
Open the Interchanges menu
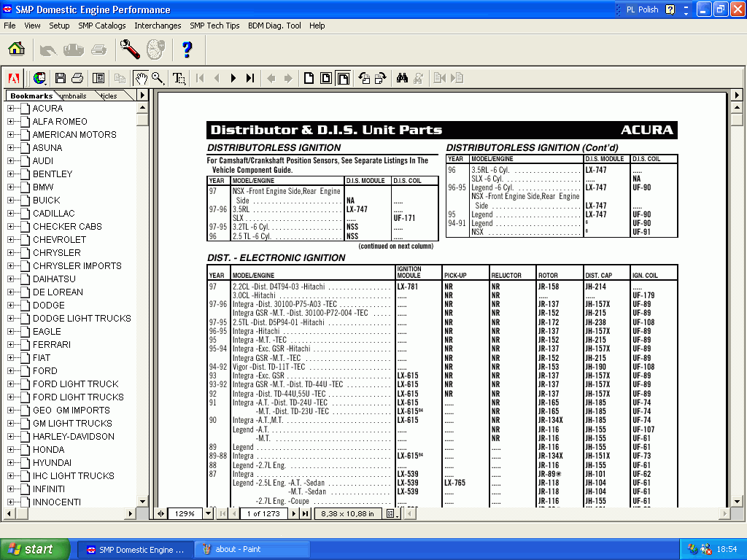158,26
